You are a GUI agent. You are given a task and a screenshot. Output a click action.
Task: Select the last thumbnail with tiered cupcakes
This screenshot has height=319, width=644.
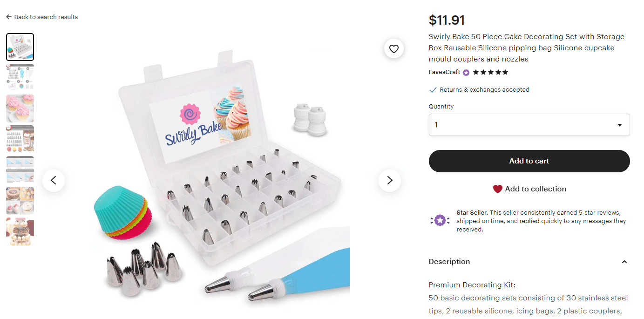(x=20, y=231)
